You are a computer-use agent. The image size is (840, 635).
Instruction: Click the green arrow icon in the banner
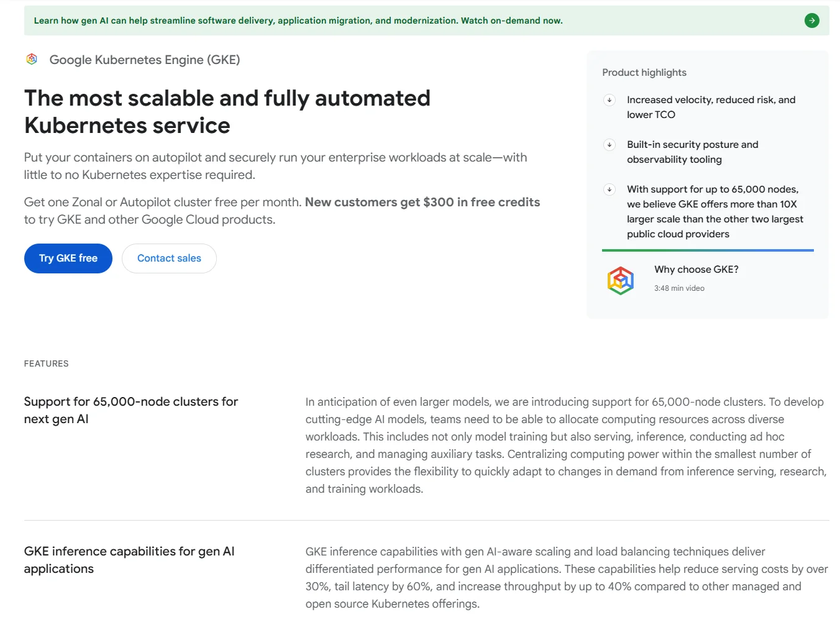coord(811,21)
